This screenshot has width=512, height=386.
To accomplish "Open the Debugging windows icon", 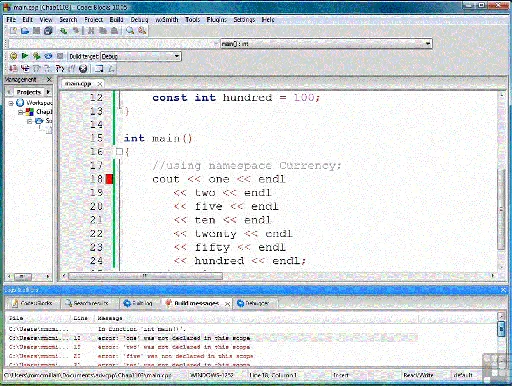I will 99,69.
